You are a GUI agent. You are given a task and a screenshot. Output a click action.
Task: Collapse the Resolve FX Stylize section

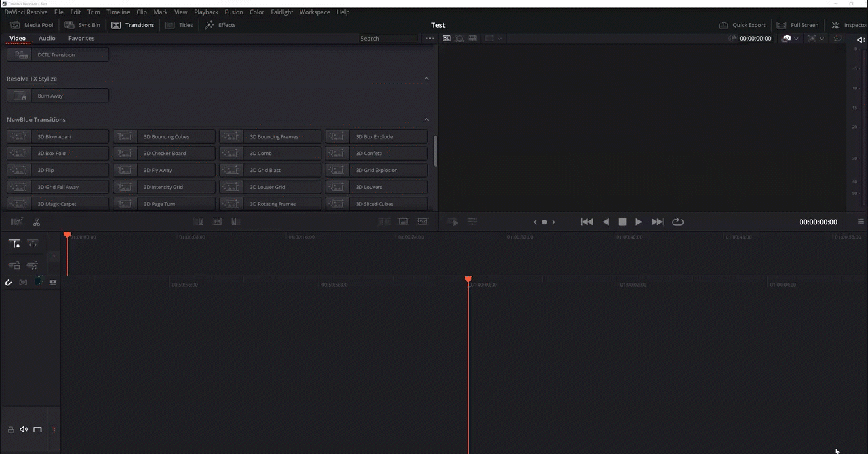(x=426, y=79)
